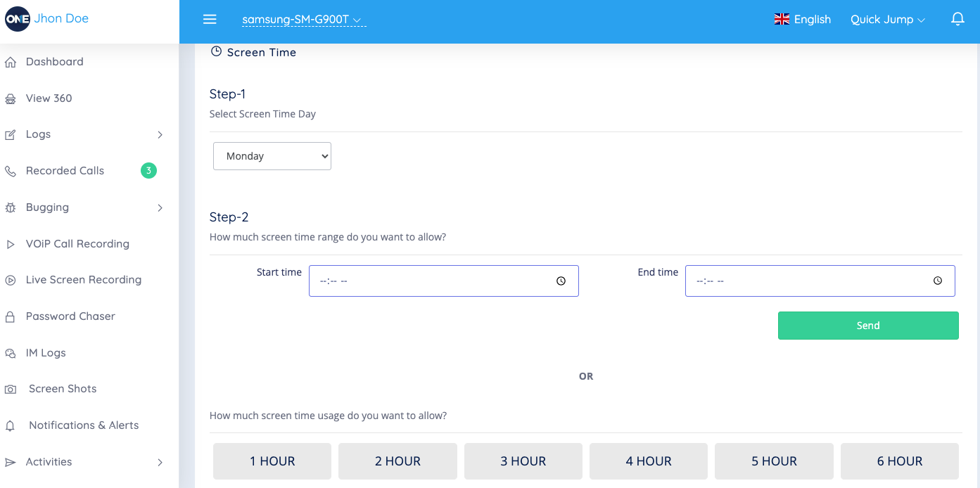The width and height of the screenshot is (980, 488).
Task: Expand the Quick Jump dropdown
Action: click(x=887, y=20)
